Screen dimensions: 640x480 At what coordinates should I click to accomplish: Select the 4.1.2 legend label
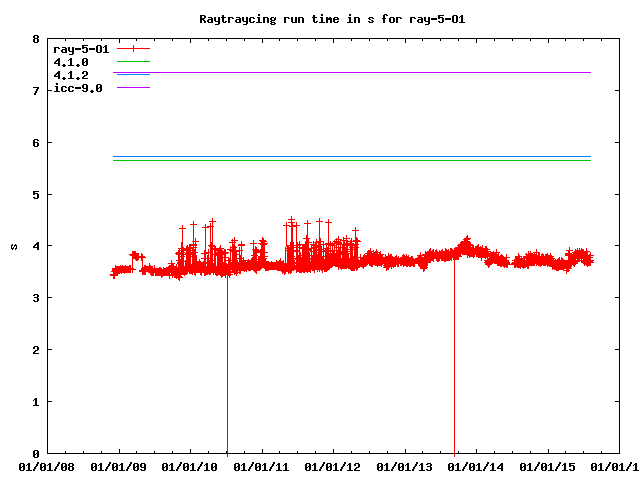pos(71,75)
